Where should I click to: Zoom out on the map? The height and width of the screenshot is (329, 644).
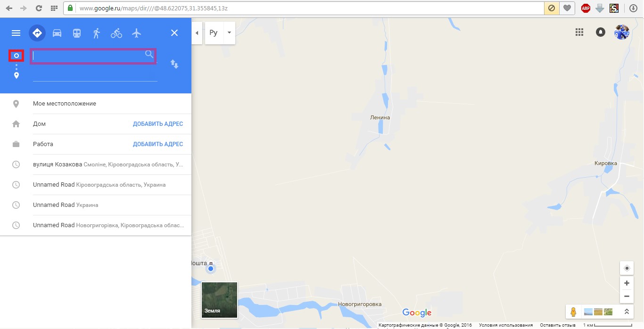coord(627,296)
